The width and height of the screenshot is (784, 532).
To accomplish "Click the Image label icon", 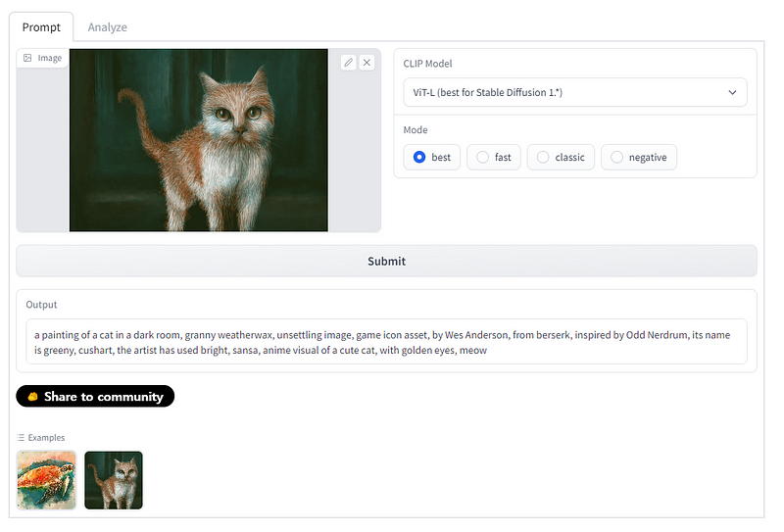I will point(28,58).
